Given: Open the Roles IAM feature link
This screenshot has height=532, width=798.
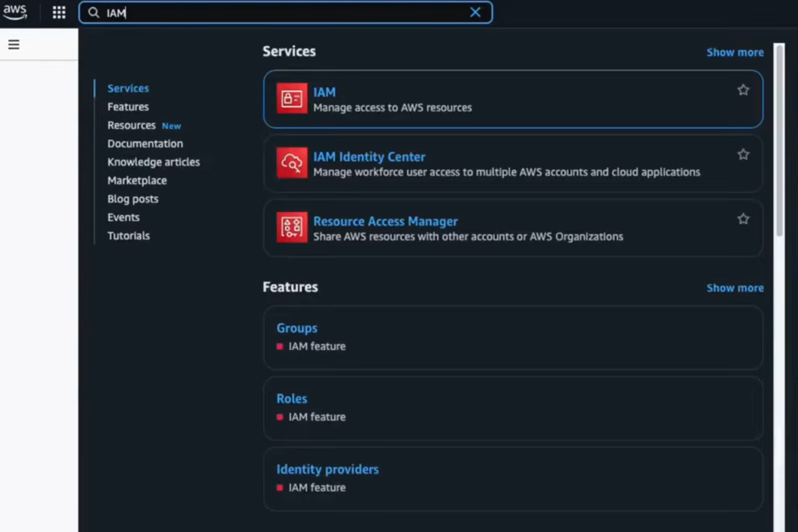Looking at the screenshot, I should 292,398.
